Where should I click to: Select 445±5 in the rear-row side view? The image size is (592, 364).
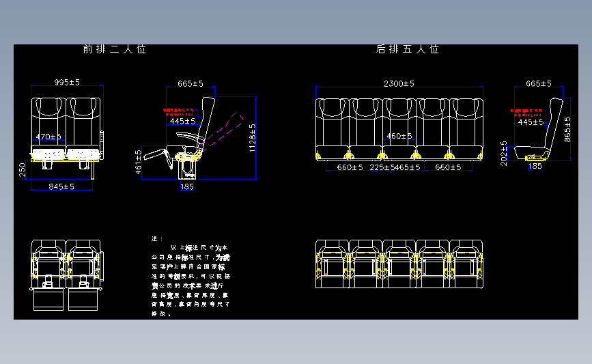coord(531,122)
